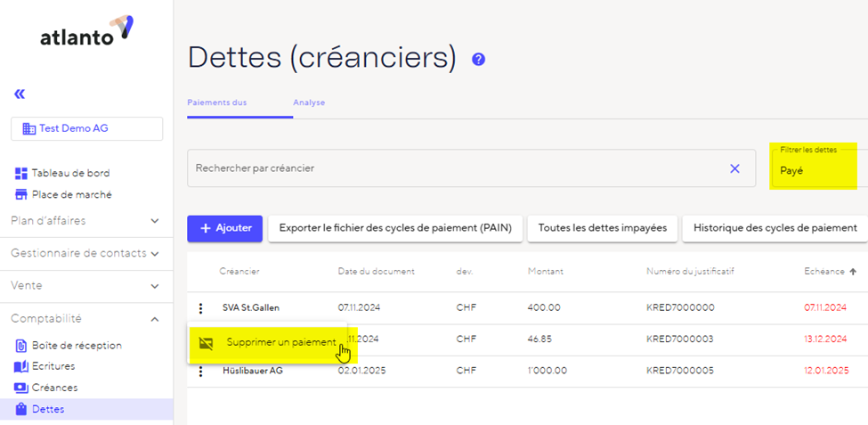The height and width of the screenshot is (425, 868).
Task: Switch to the Analyse tab
Action: (x=309, y=102)
